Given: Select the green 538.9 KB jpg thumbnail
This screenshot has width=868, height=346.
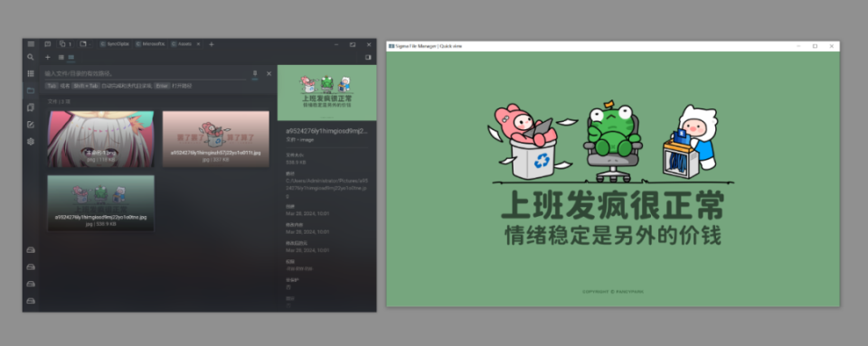Looking at the screenshot, I should tap(100, 203).
